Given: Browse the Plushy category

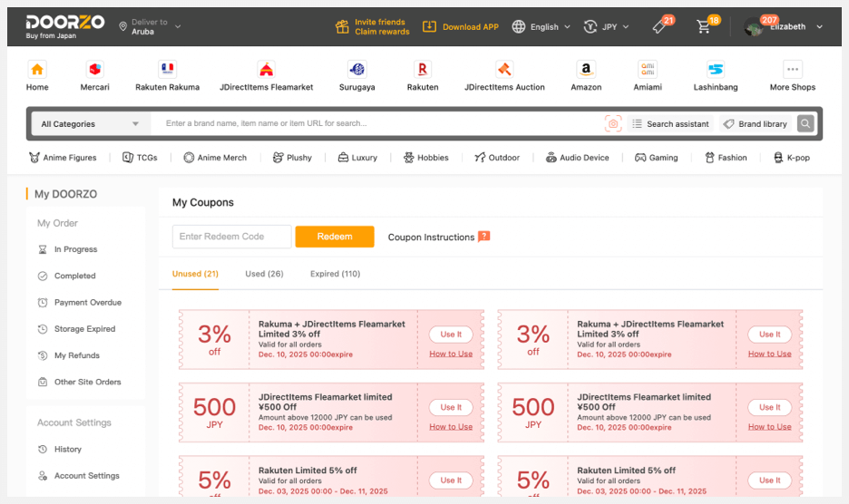Looking at the screenshot, I should click(x=292, y=158).
